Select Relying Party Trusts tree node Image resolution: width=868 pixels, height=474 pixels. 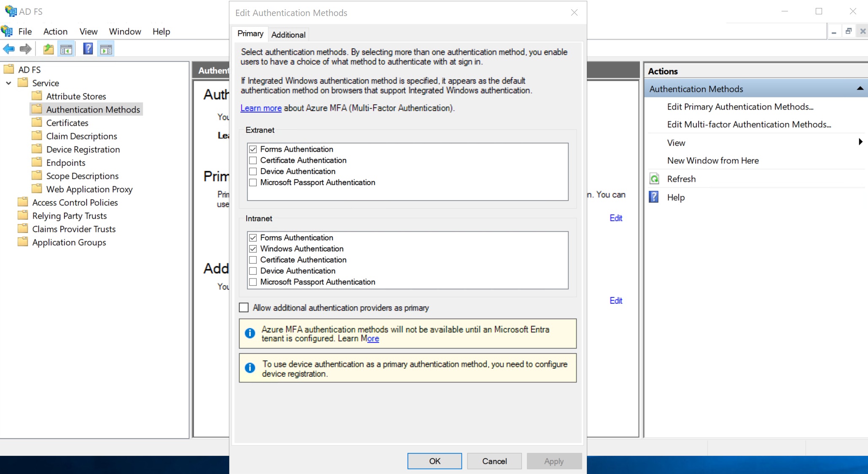coord(70,215)
